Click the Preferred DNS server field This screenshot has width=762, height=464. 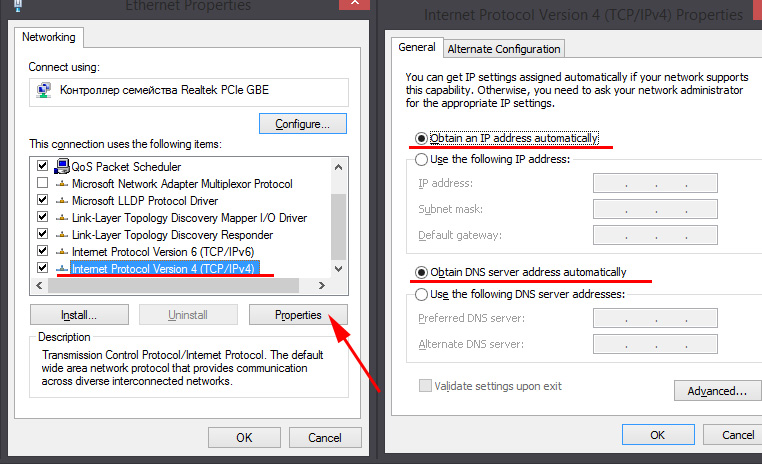pyautogui.click(x=655, y=318)
